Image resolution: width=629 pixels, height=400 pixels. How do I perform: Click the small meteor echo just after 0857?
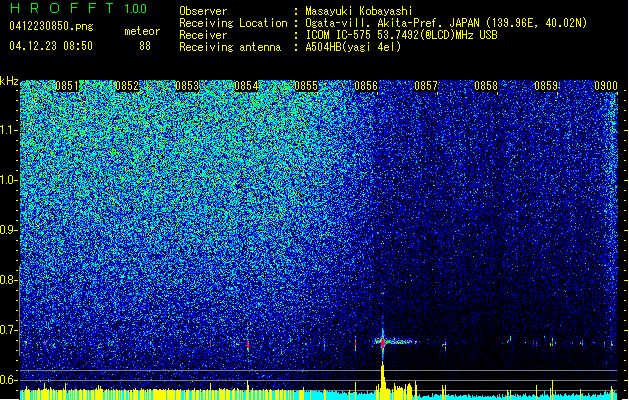(x=444, y=345)
